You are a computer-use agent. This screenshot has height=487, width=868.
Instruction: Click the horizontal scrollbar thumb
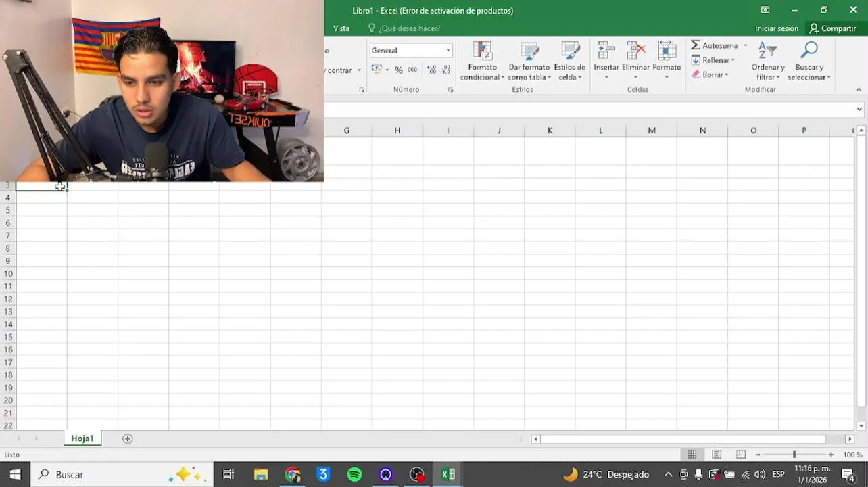coord(683,439)
